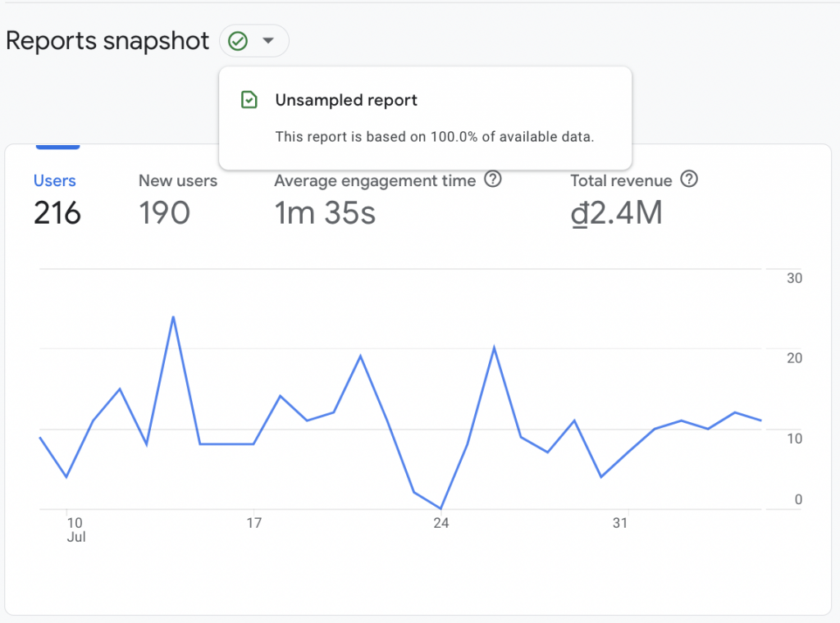Click the 24 July label on the x-axis
Screen dimensions: 840x623
coord(441,522)
